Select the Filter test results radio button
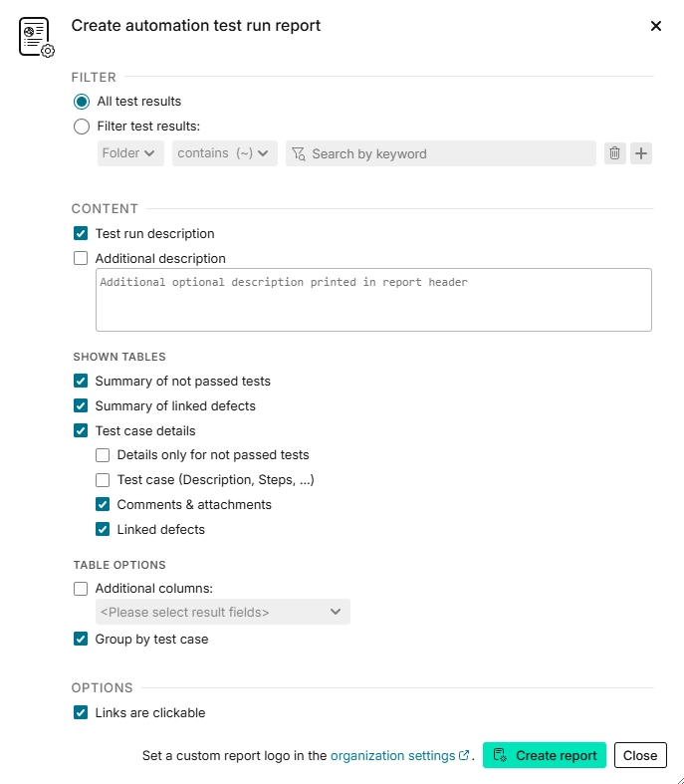 click(82, 127)
